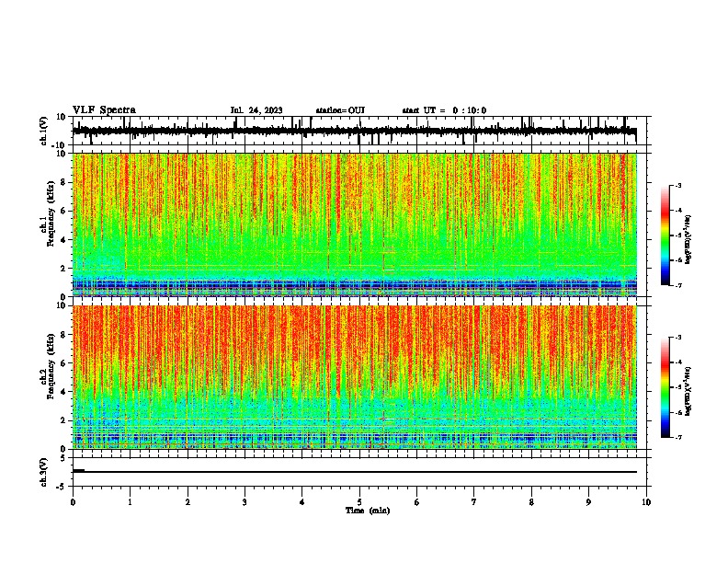Image resolution: width=728 pixels, height=563 pixels.
Task: Click time tick label "9" on the x-axis
Action: 588,502
